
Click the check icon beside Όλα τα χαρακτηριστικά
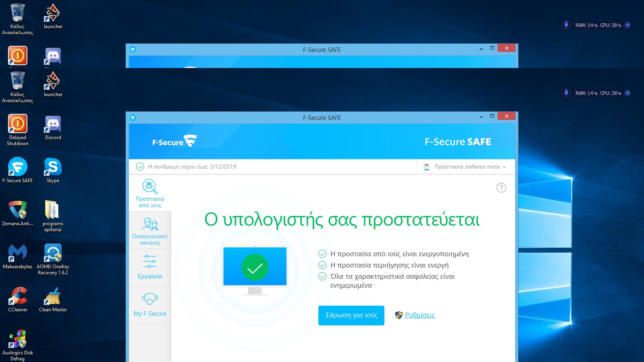(322, 276)
